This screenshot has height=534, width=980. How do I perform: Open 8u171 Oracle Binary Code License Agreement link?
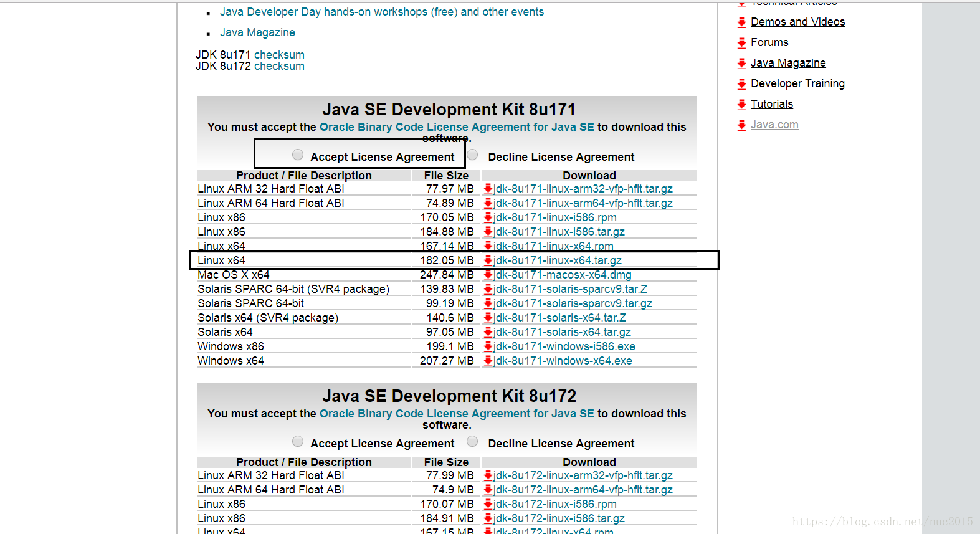[x=457, y=127]
